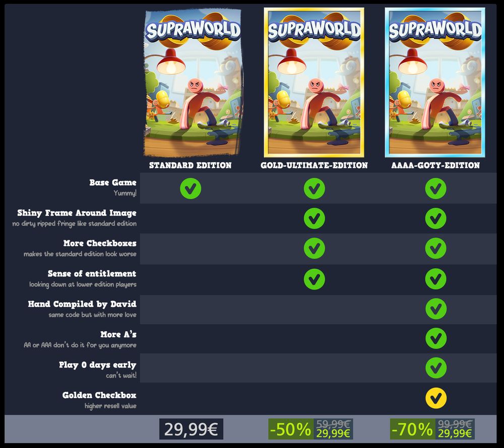The image size is (504, 448).
Task: Click 'no dirty ripped fringe like standard edition'
Action: 74,224
